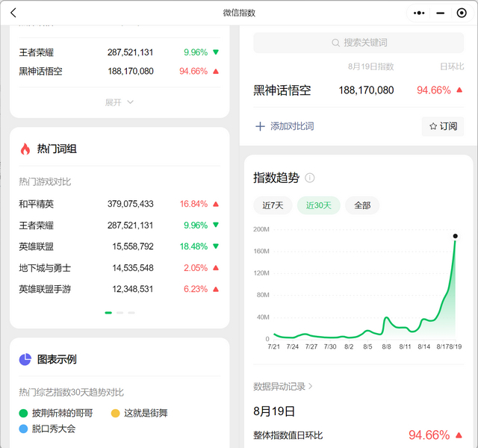This screenshot has height=448, width=478.
Task: Click 热门综艺指数30天趋势对比 subtitle
Action: coord(72,392)
